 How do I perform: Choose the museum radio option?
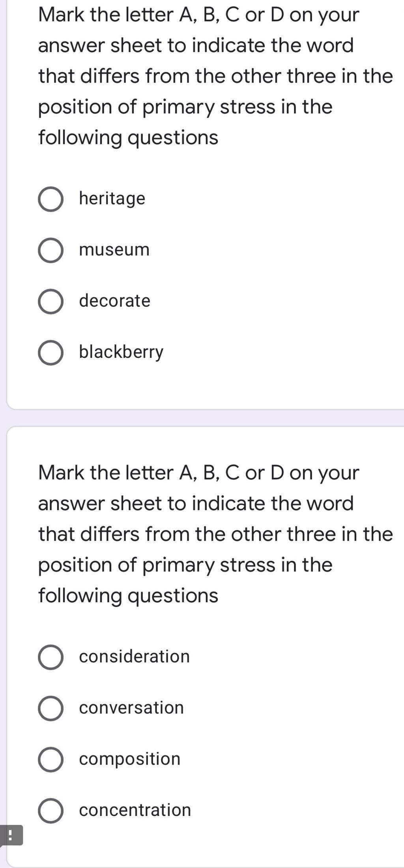[50, 250]
